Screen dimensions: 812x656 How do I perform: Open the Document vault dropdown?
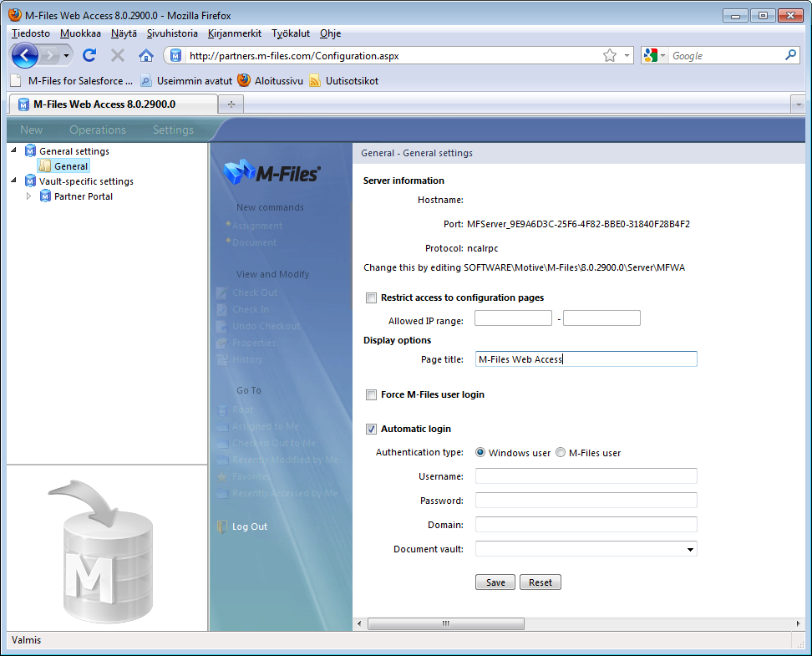point(586,549)
